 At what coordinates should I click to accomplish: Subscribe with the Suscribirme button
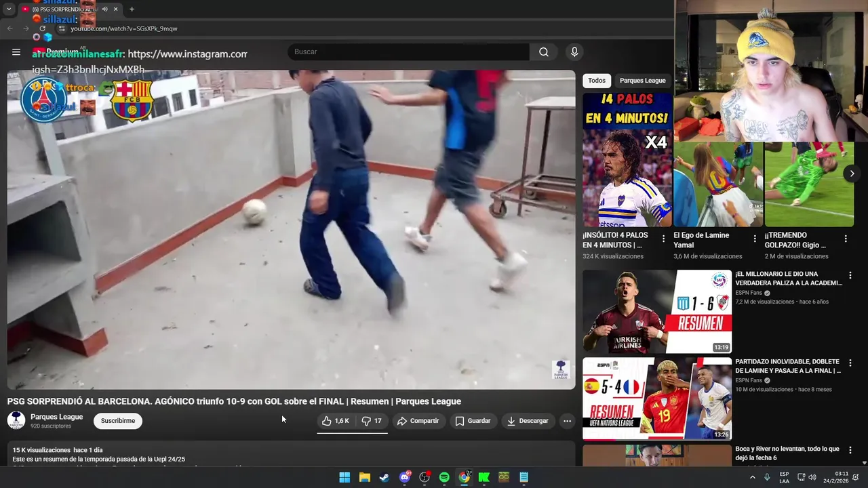[118, 421]
